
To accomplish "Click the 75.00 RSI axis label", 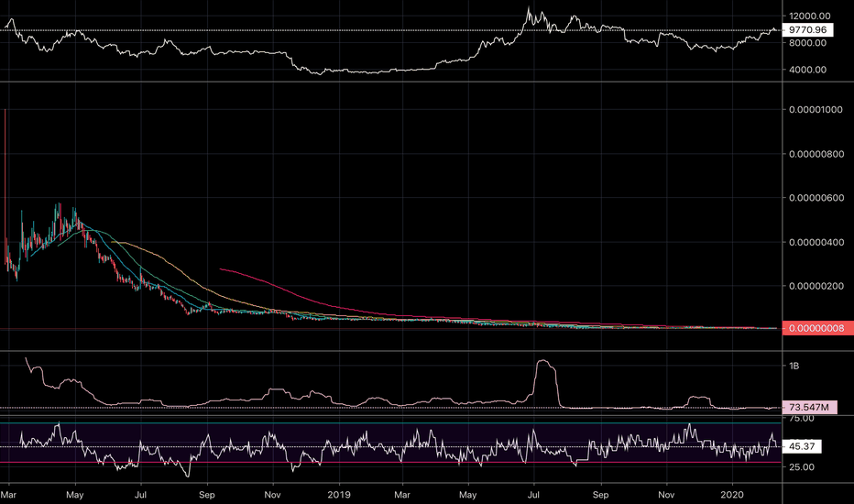I will [802, 419].
